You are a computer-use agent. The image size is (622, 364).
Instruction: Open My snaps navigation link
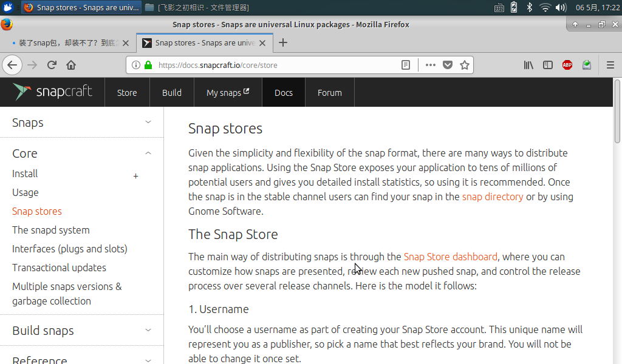[228, 93]
